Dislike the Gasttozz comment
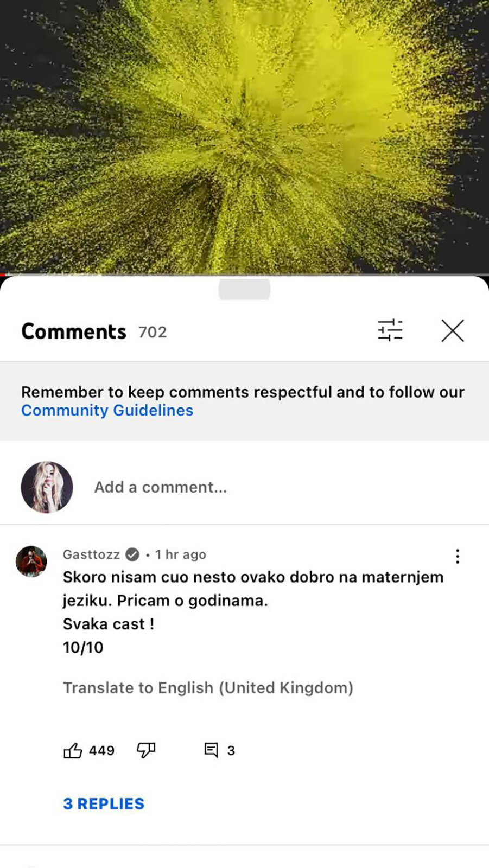This screenshot has height=868, width=489. pyautogui.click(x=146, y=750)
